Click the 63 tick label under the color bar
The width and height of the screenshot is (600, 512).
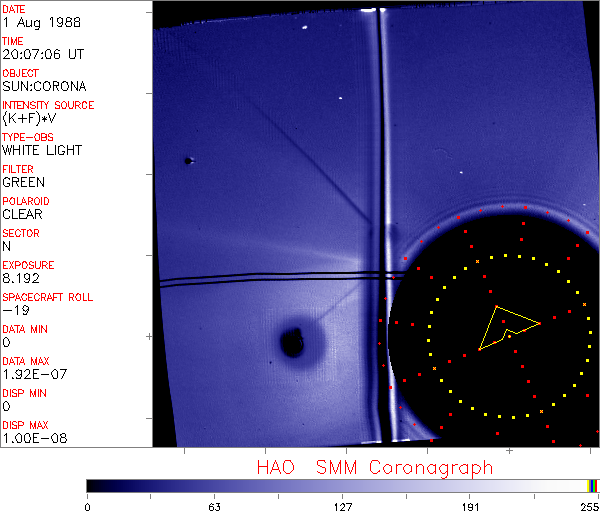coord(214,505)
